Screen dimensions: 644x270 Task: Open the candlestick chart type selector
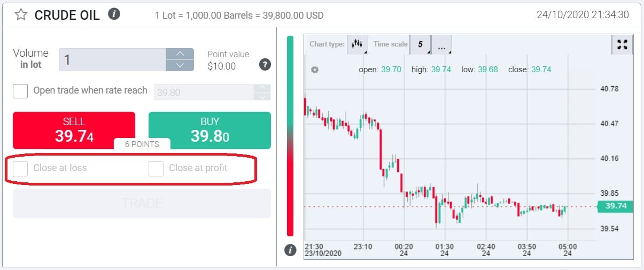click(x=358, y=45)
